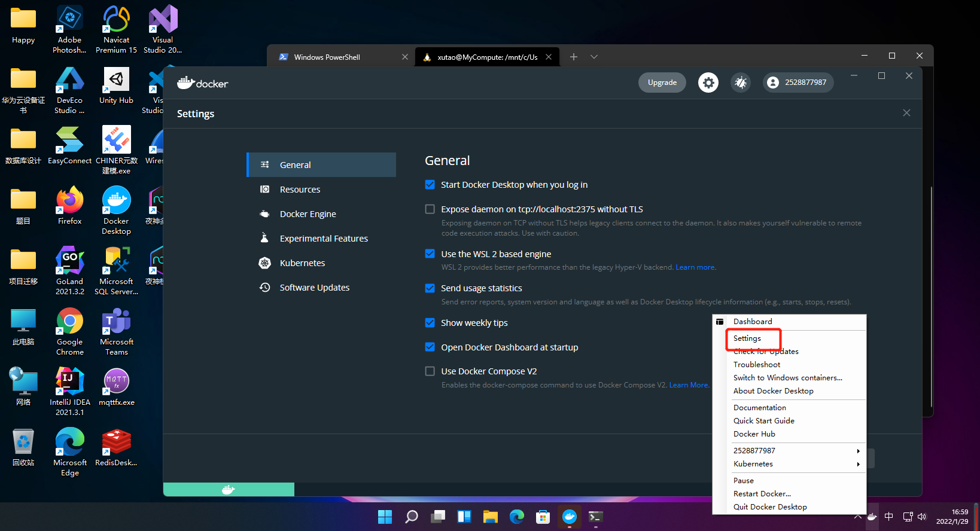This screenshot has width=980, height=531.
Task: Enable Expose daemon on tcp://localhost:2375
Action: pyautogui.click(x=430, y=209)
